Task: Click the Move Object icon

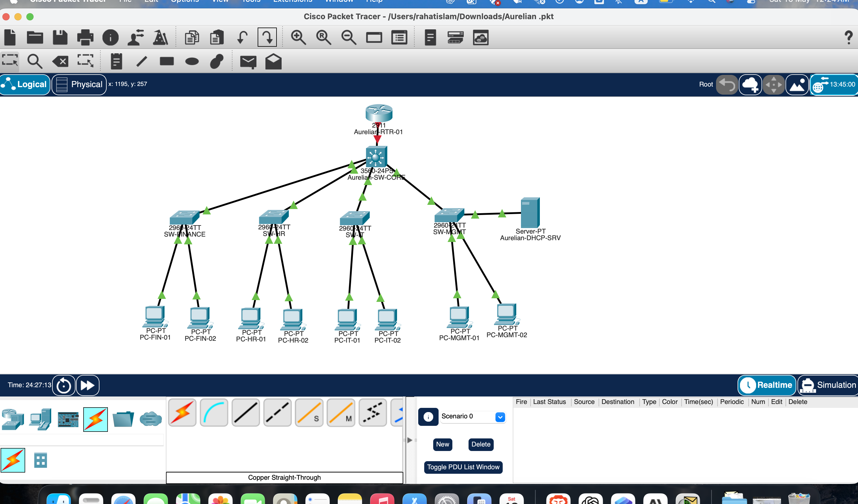Action: click(x=773, y=84)
